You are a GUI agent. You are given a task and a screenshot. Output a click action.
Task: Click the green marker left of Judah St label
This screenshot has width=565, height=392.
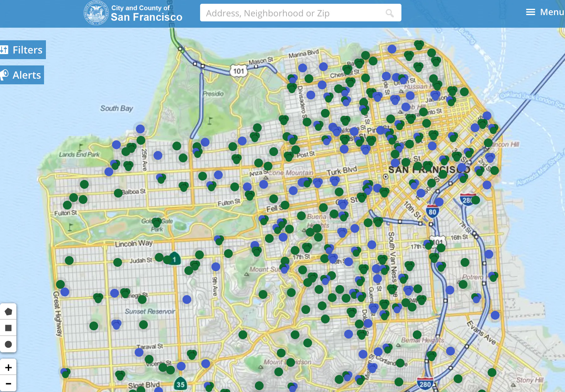(x=118, y=262)
